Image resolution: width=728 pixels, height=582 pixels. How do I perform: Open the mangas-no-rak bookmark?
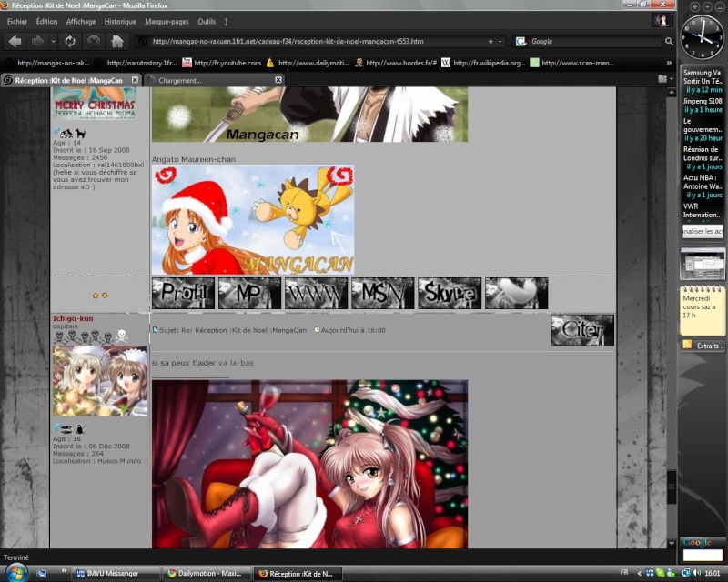pos(48,63)
